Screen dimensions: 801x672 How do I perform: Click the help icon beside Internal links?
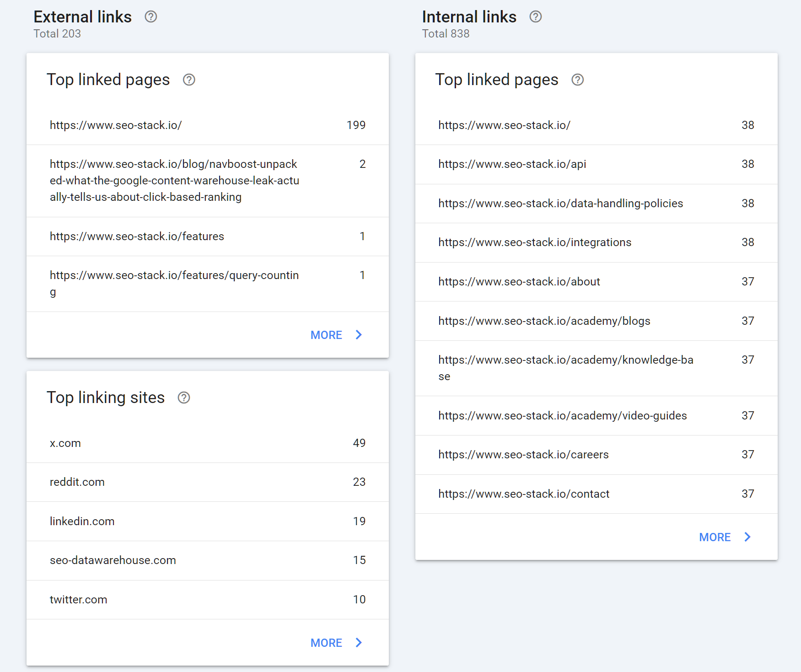(535, 17)
